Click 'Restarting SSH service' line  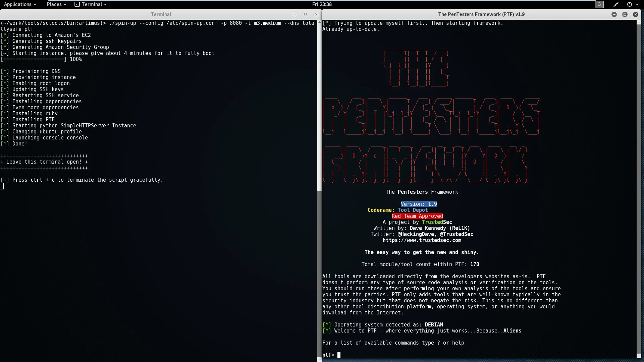[x=40, y=96]
